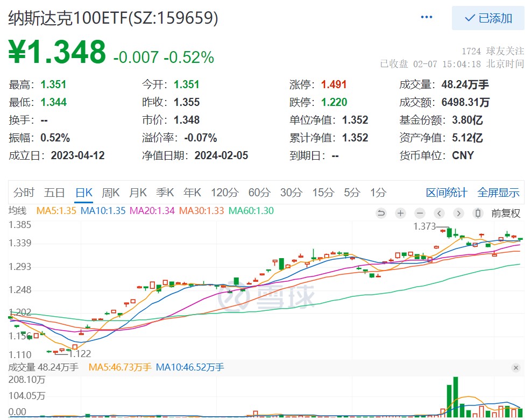Click the 1.373 high price marker on the chart
531x420 pixels.
(426, 226)
